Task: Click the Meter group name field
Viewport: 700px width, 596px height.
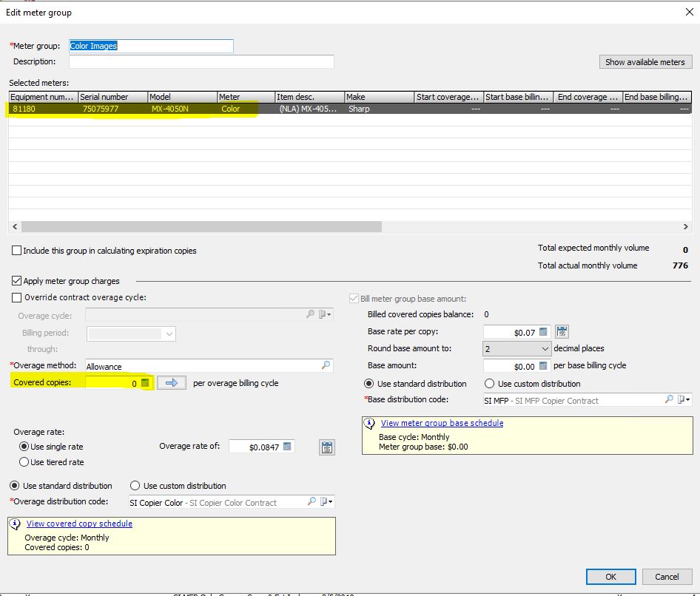Action: [x=151, y=46]
